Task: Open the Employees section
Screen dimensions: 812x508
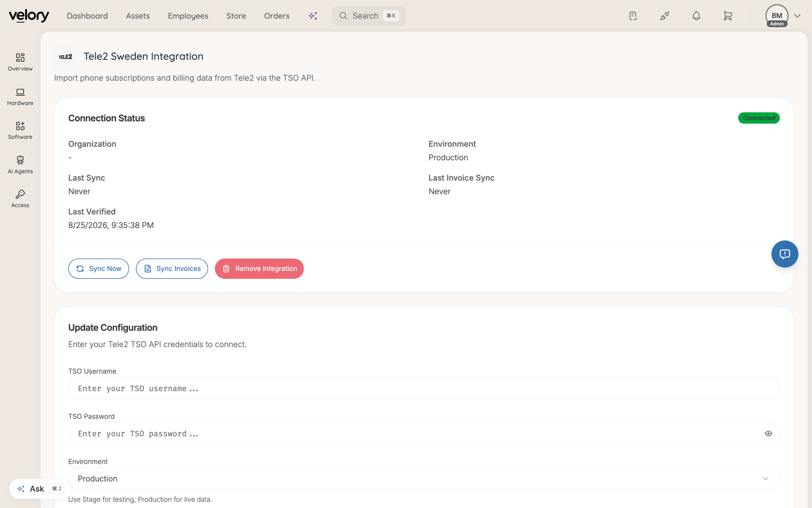Action: point(188,16)
